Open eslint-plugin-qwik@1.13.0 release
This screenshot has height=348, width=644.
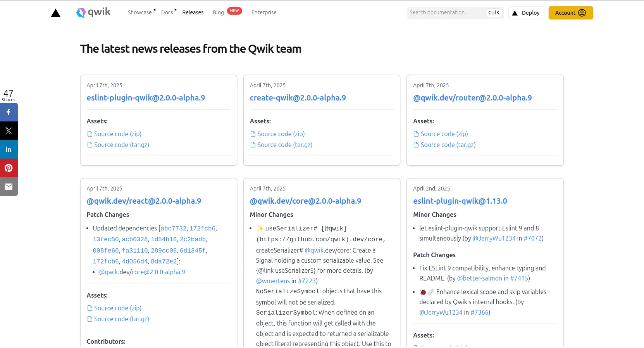460,201
